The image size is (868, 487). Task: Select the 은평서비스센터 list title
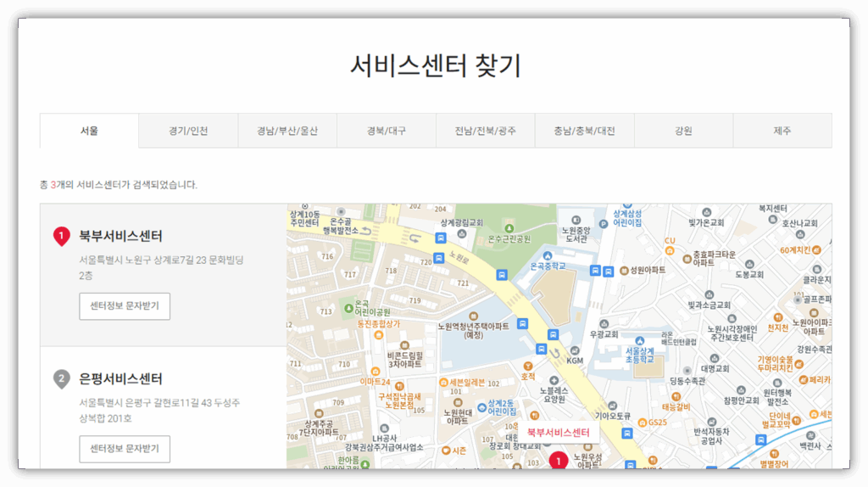(120, 379)
